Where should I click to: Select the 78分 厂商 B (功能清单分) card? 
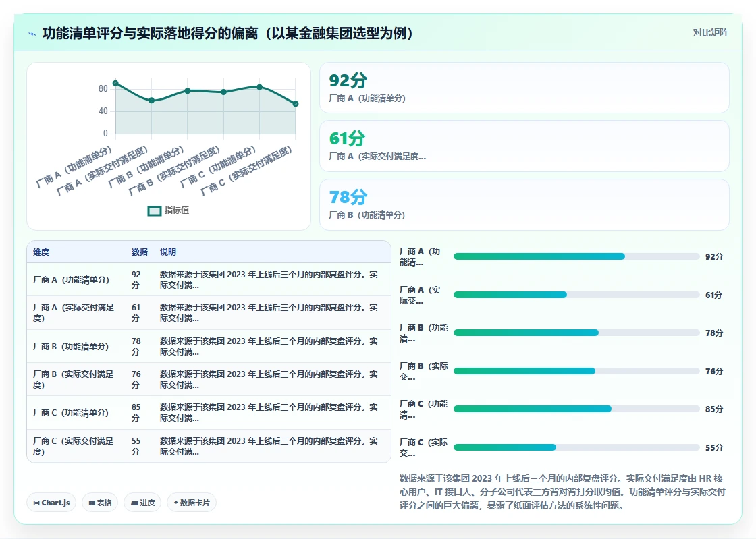524,204
